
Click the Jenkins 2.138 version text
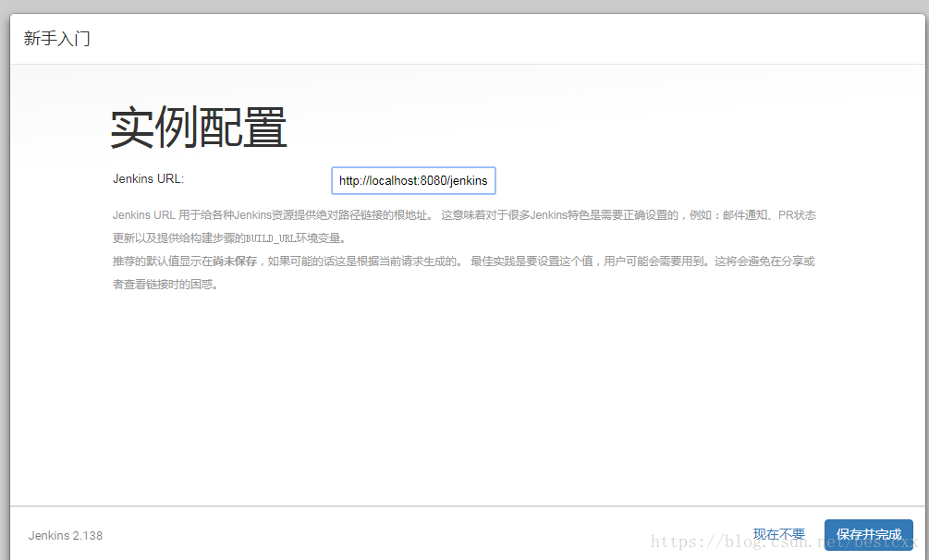coord(66,536)
